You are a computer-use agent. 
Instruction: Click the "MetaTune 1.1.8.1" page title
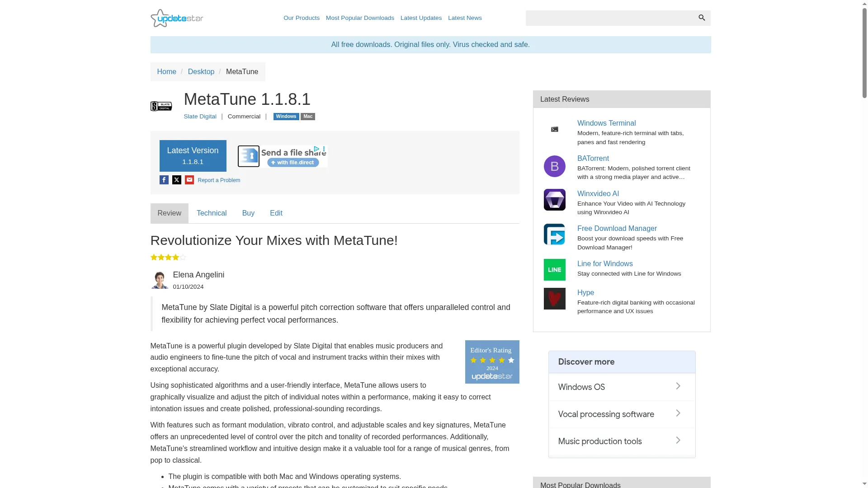coord(247,99)
